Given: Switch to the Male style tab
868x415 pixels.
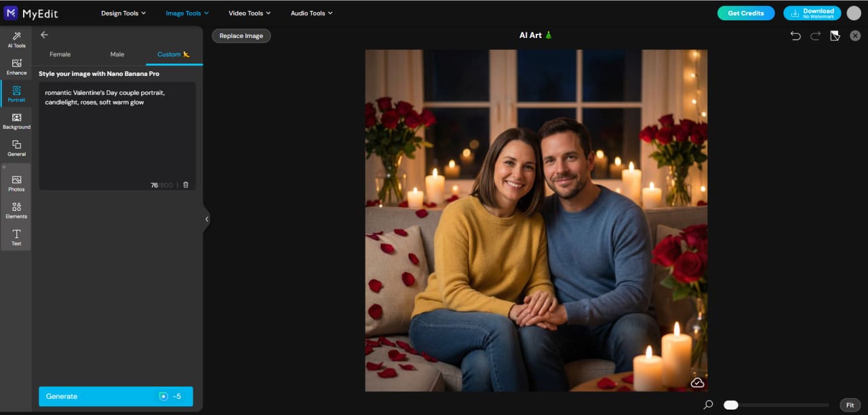Looking at the screenshot, I should pyautogui.click(x=117, y=54).
